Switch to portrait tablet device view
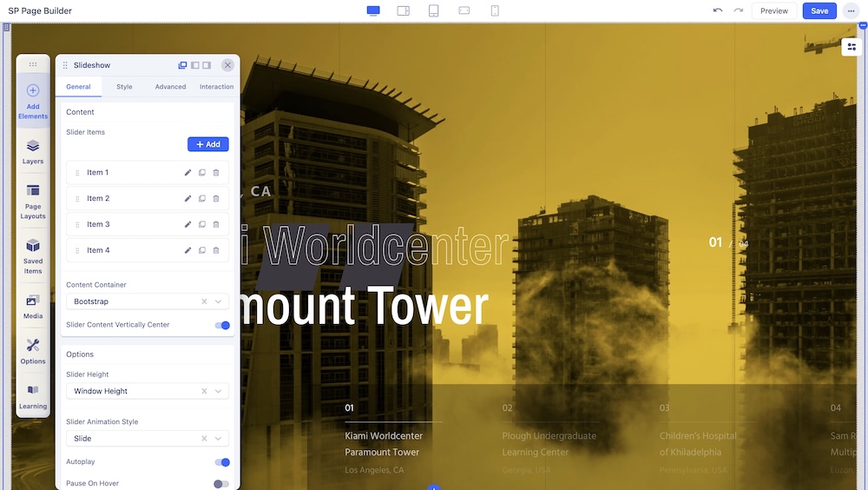 point(434,10)
